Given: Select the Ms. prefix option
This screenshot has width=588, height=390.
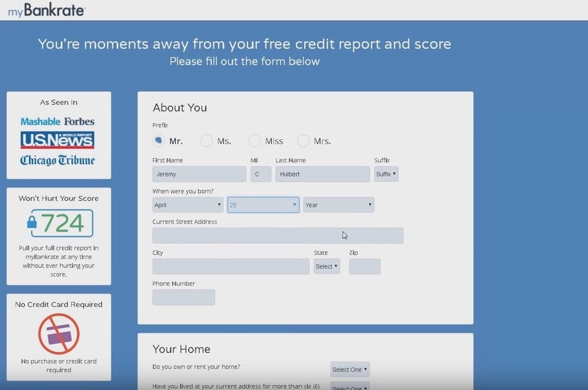Looking at the screenshot, I should click(207, 140).
